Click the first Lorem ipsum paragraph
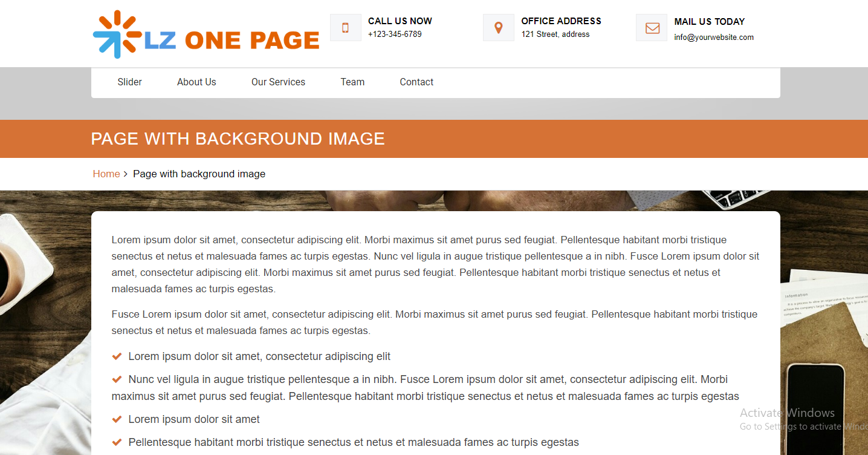The height and width of the screenshot is (455, 868). [x=435, y=264]
